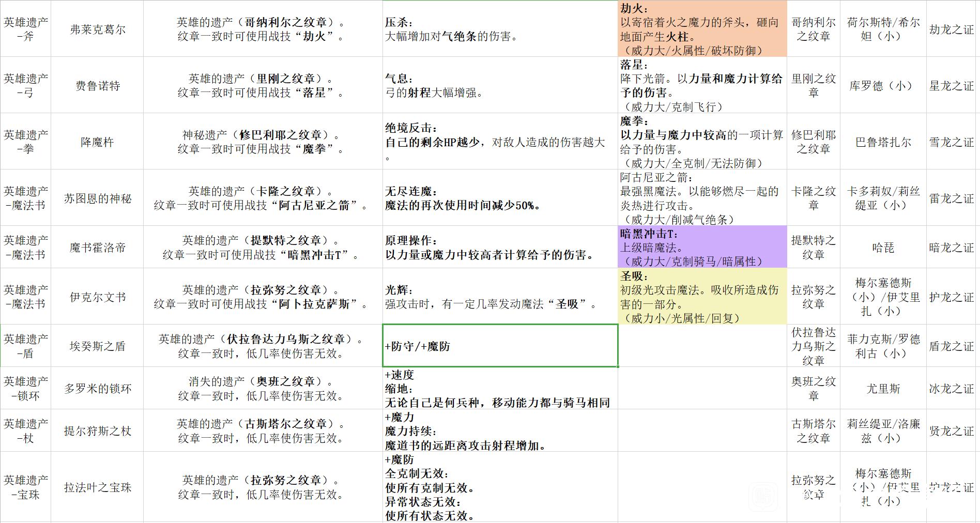980x523 pixels.
Task: Select the weapon name cell 苏图恩的神秘
Action: click(97, 198)
